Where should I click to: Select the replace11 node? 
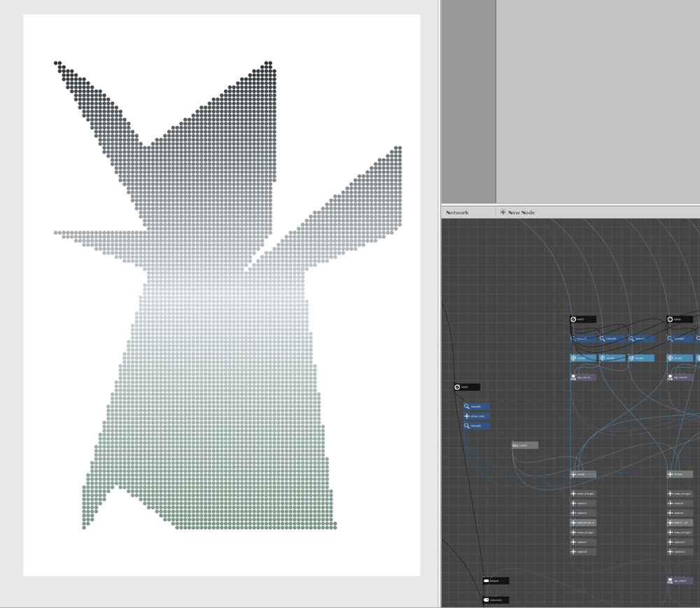(x=680, y=542)
